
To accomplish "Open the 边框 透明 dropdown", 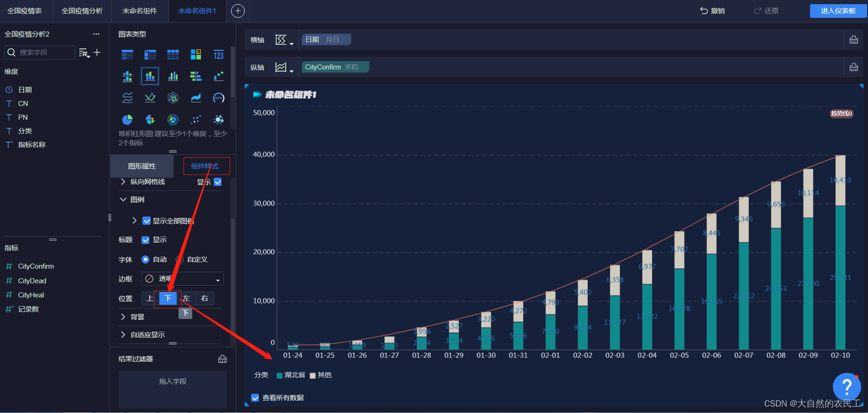I will [x=182, y=279].
